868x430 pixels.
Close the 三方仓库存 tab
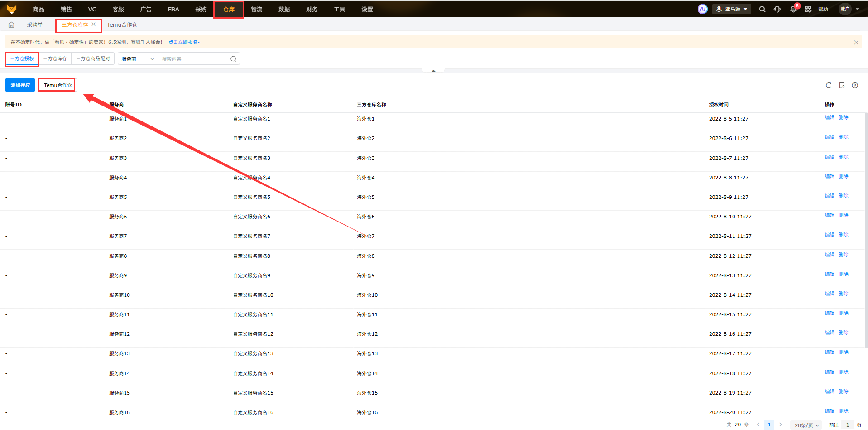pyautogui.click(x=94, y=24)
